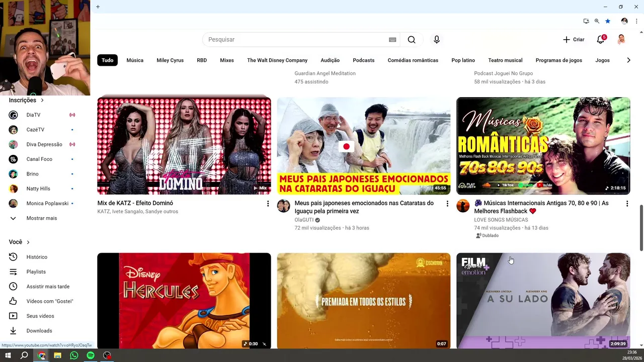The height and width of the screenshot is (362, 644).
Task: Select the Pop latino chip
Action: pos(463,60)
